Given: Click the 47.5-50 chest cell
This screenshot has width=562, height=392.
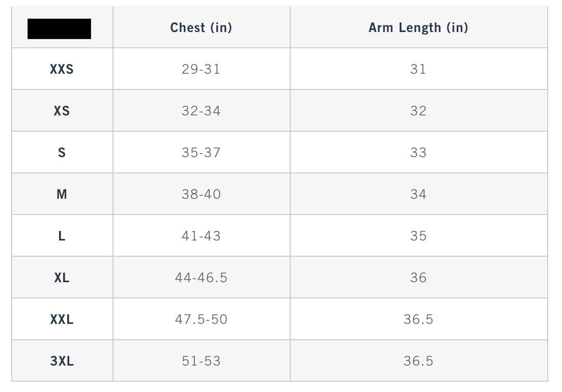Looking at the screenshot, I should (x=201, y=319).
